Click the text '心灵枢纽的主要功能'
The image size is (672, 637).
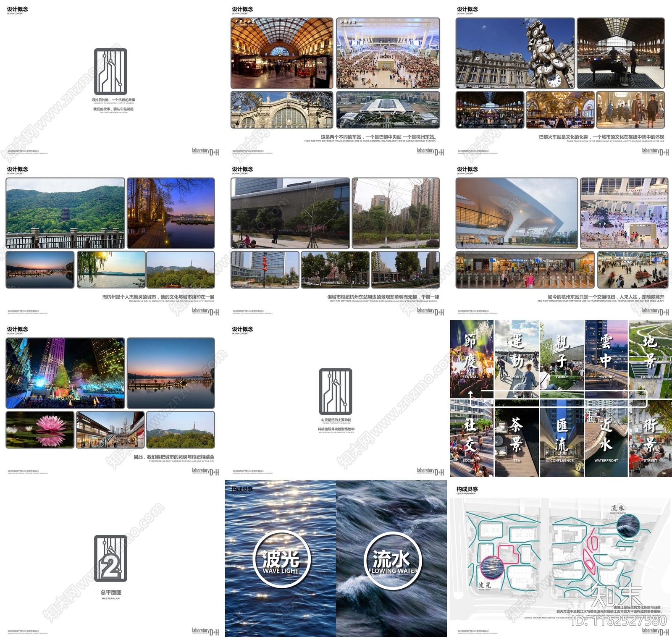coord(336,420)
